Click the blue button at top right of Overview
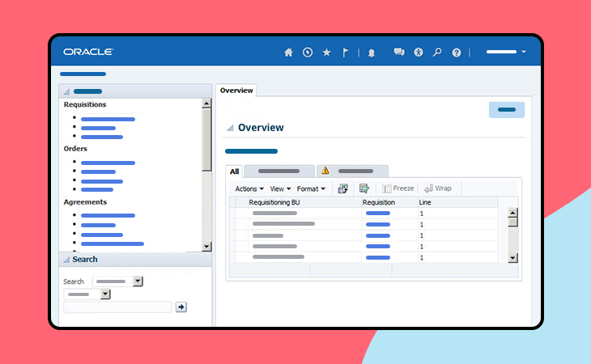Image resolution: width=591 pixels, height=364 pixels. click(507, 109)
